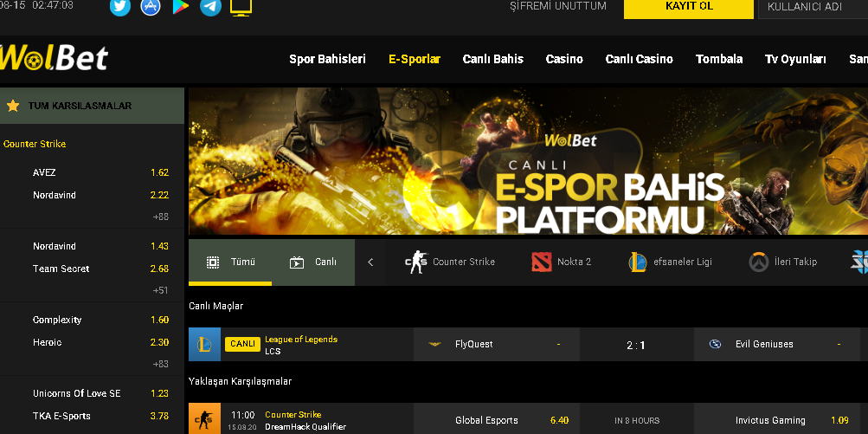
Task: Bet on Complexity at odds 1.60
Action: click(x=160, y=320)
